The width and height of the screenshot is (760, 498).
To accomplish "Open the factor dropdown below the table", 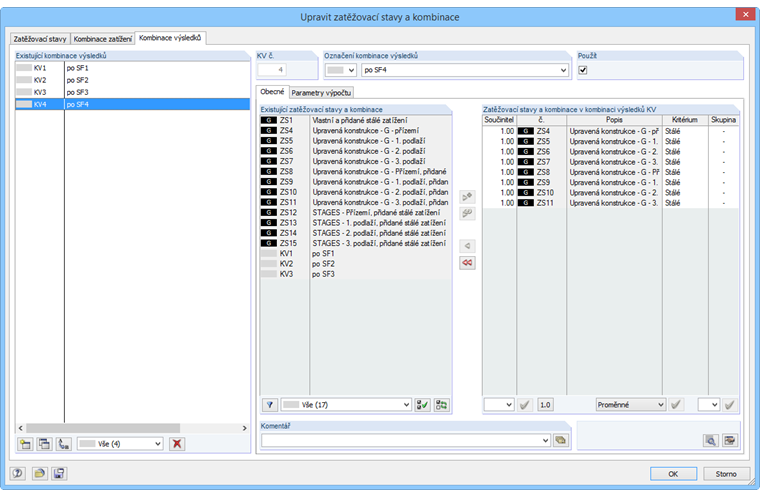I will click(499, 405).
